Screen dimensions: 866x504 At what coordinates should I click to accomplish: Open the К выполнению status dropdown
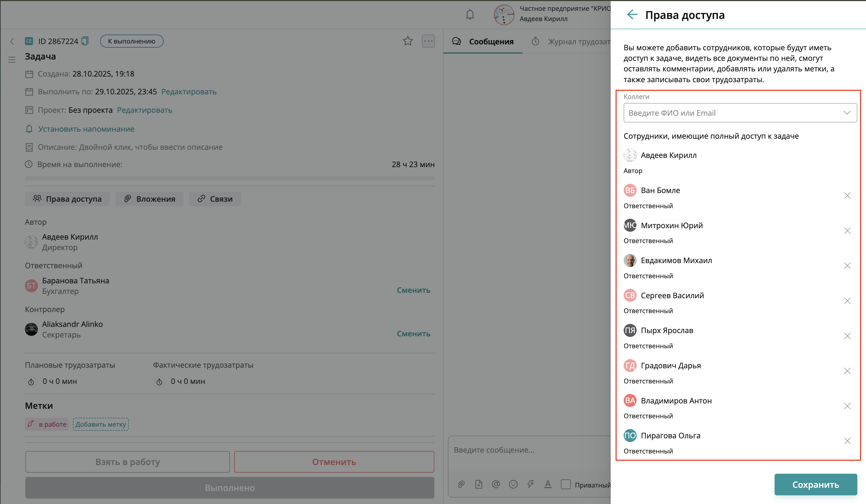132,41
